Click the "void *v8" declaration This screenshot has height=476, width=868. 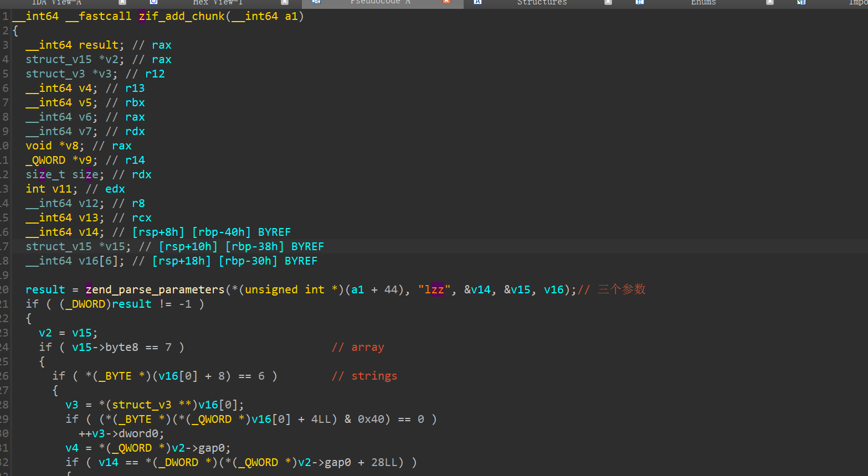tap(55, 146)
